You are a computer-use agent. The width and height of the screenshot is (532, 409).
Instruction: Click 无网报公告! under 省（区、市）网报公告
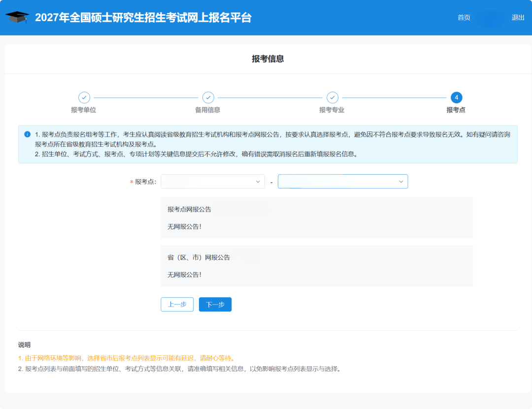click(185, 275)
